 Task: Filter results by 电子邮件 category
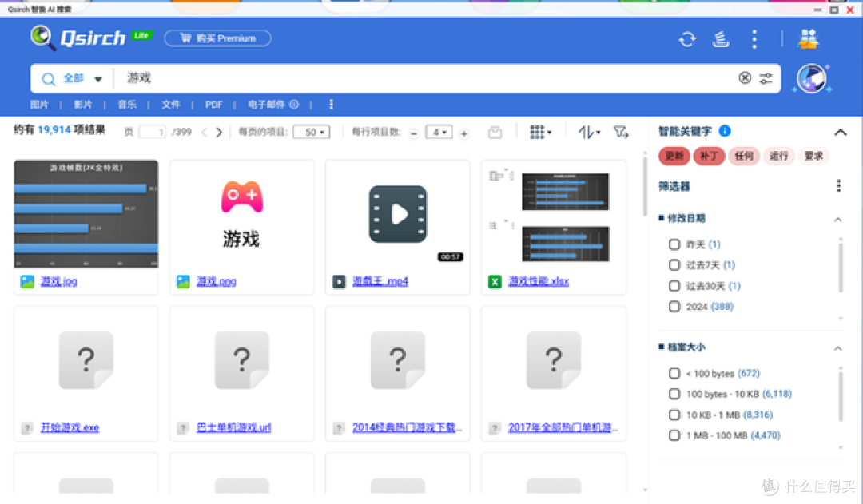coord(266,104)
